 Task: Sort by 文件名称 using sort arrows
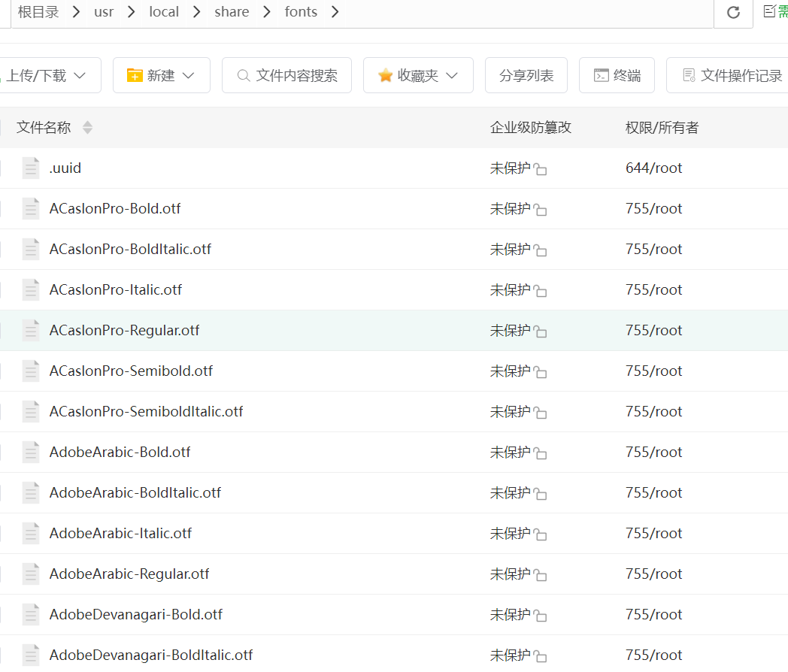click(x=87, y=128)
